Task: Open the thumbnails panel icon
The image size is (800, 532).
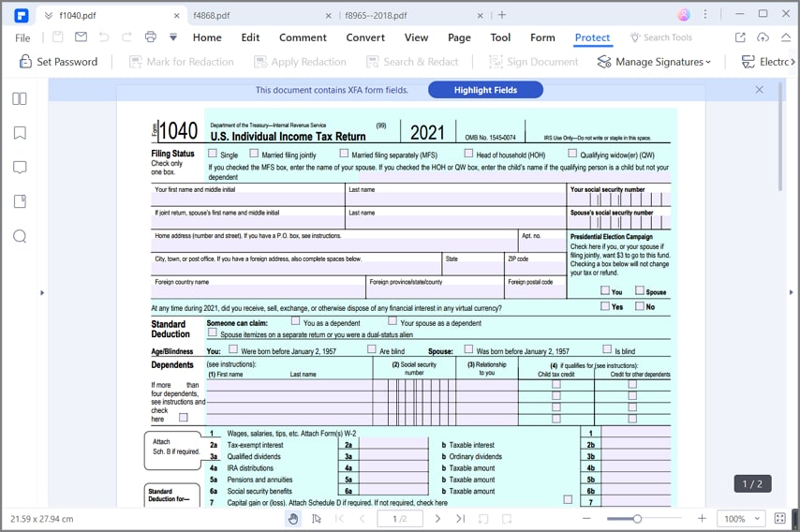Action: (20, 98)
